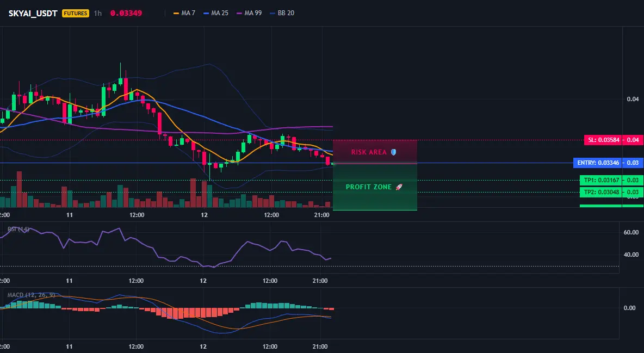Image resolution: width=644 pixels, height=353 pixels.
Task: Click the RISK AREA text
Action: pyautogui.click(x=369, y=152)
